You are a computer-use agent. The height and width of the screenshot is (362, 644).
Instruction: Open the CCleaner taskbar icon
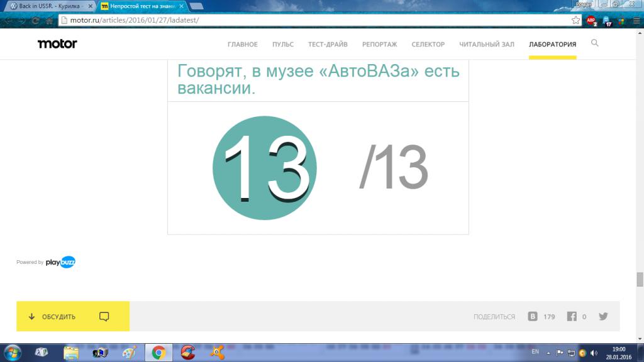tap(188, 353)
